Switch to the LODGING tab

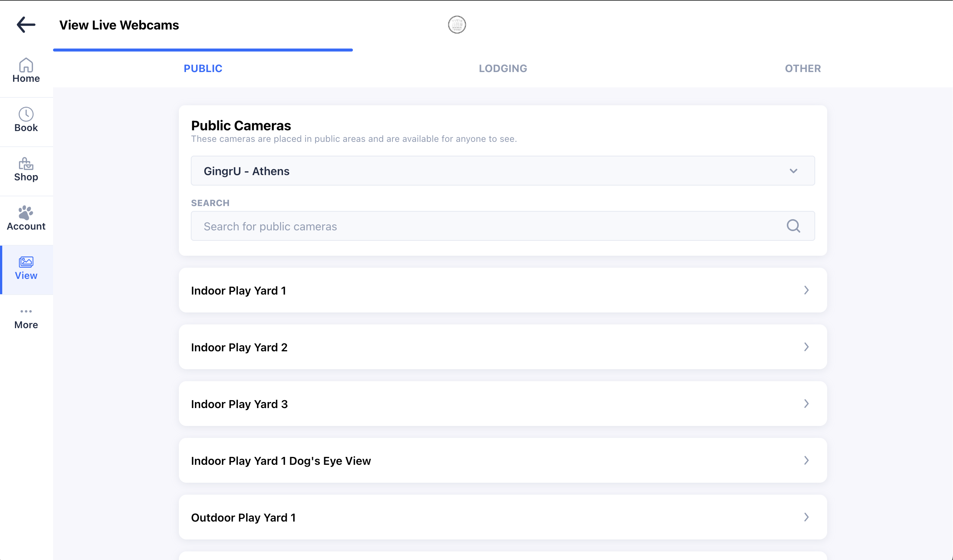503,68
